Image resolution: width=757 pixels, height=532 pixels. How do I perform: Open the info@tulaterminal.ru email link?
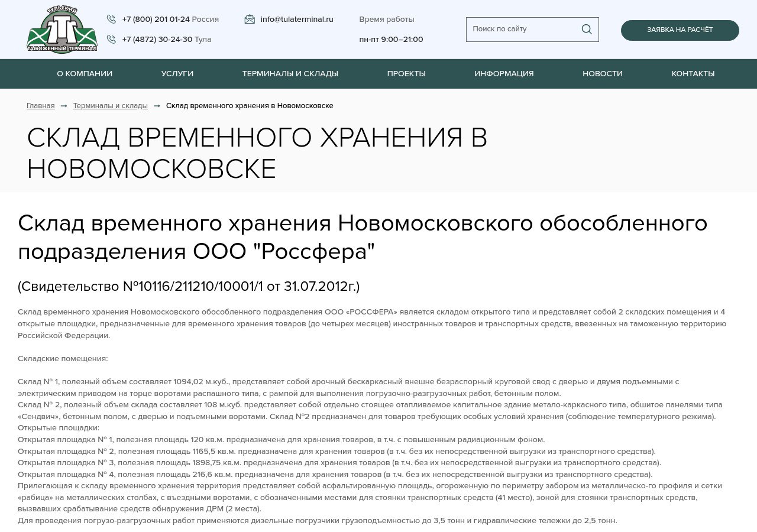[x=297, y=19]
